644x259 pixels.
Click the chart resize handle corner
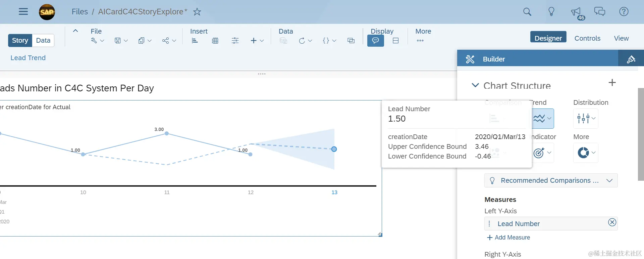pyautogui.click(x=380, y=234)
